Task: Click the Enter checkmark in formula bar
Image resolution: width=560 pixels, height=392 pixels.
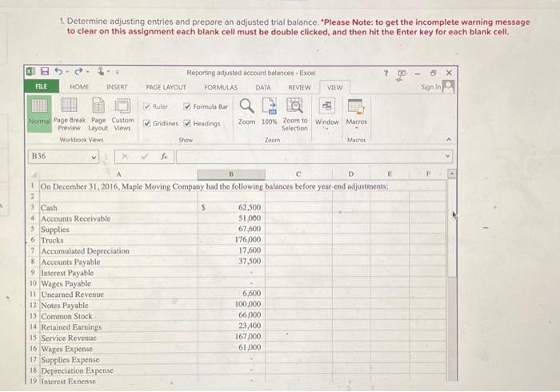Action: click(145, 156)
